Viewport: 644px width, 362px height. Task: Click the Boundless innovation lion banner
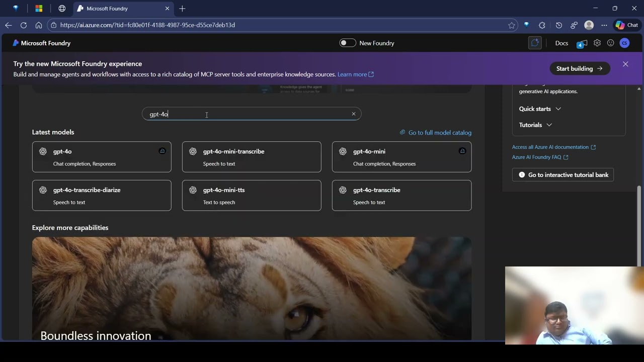tap(252, 289)
